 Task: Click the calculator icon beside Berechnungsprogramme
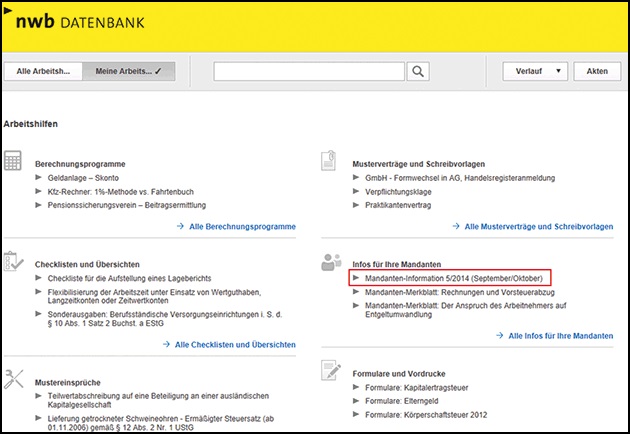14,162
